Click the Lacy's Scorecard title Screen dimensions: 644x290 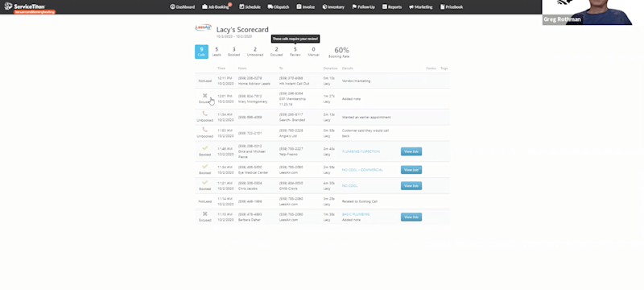(x=242, y=30)
